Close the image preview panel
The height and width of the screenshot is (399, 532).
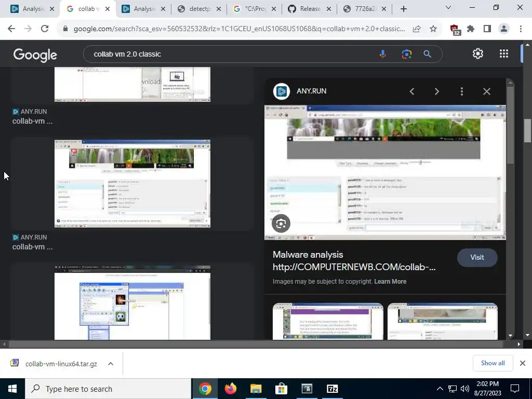point(486,91)
